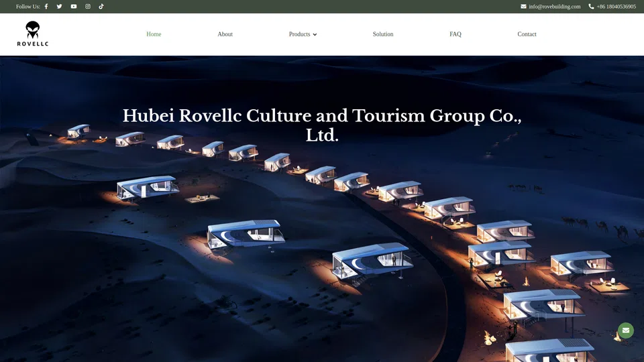This screenshot has height=362, width=644.
Task: Open the FAQ page
Action: 455,34
